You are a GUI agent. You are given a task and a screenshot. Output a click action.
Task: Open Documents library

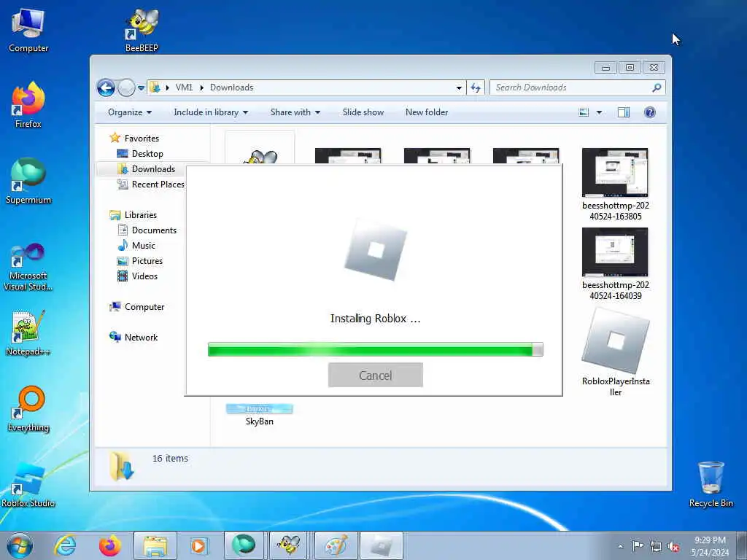[x=154, y=230]
